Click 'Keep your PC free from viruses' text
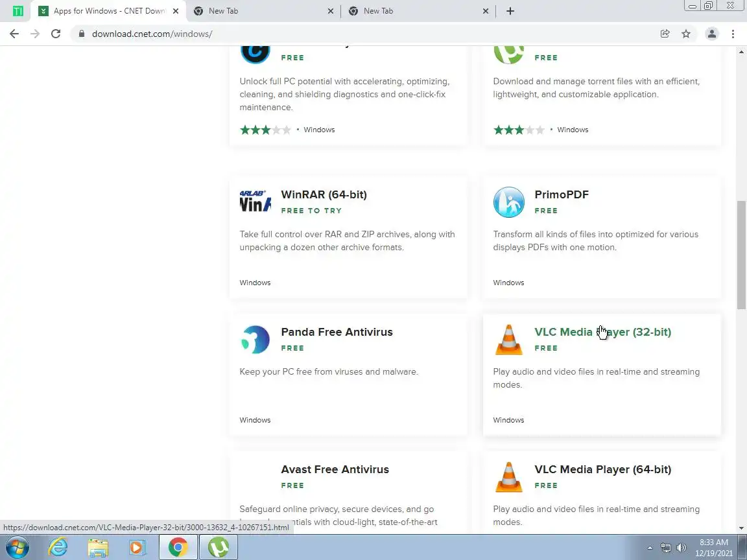The image size is (747, 560). 329,371
